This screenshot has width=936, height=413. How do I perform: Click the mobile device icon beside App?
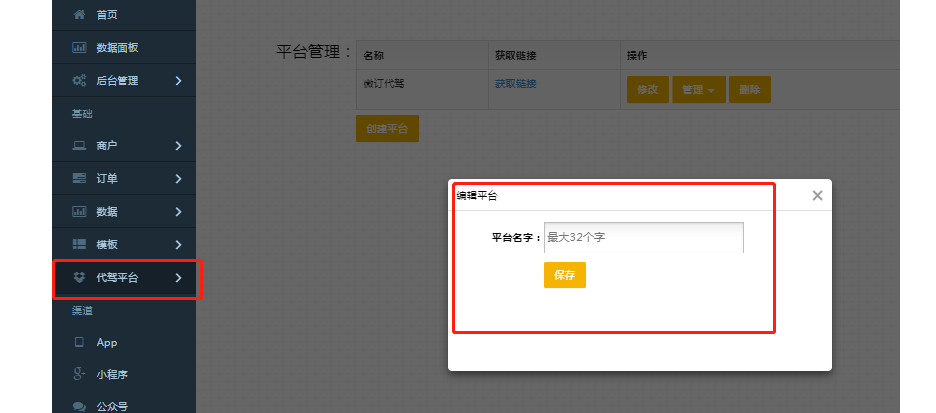coord(79,343)
